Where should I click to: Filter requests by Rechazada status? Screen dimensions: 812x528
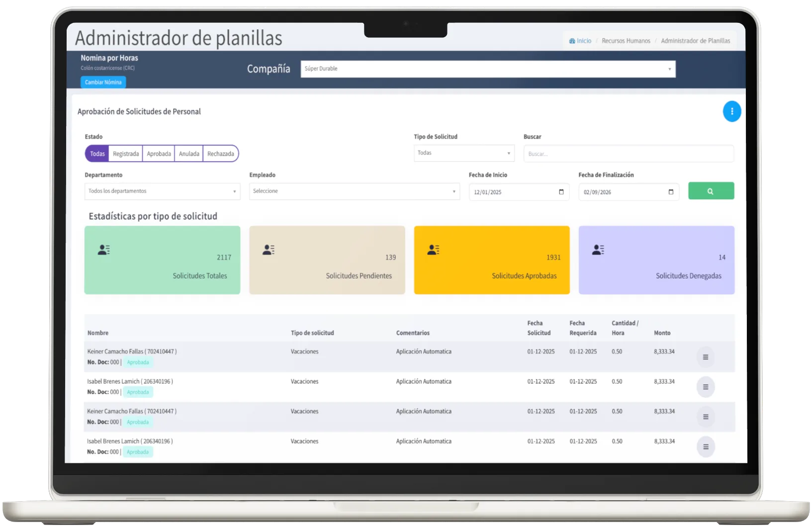220,154
